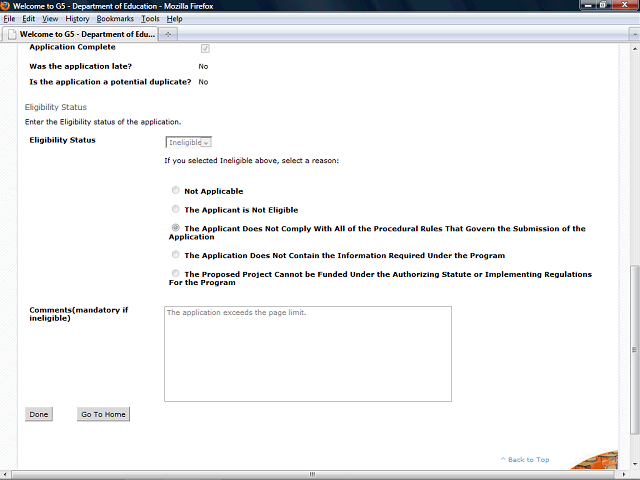Open a new tab with plus icon
The width and height of the screenshot is (640, 480).
click(168, 34)
